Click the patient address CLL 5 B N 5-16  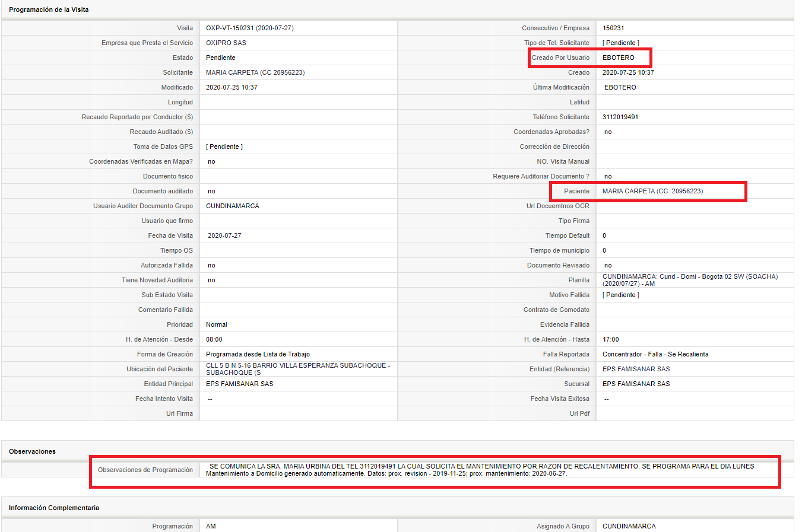tap(298, 369)
